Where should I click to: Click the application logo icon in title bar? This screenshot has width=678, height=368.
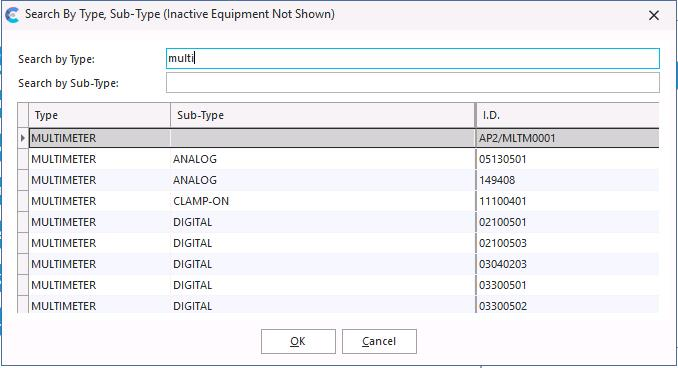point(12,15)
